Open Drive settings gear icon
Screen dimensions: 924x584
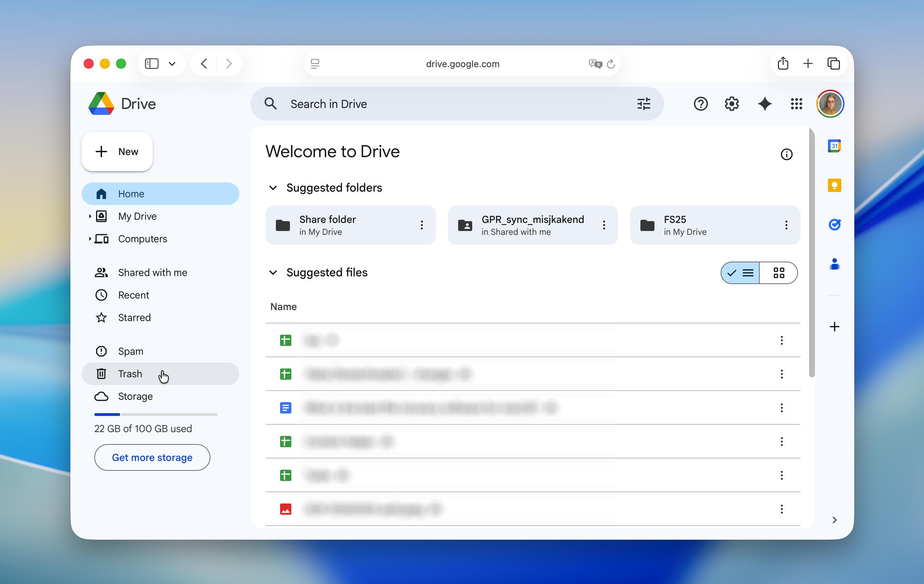pos(732,104)
